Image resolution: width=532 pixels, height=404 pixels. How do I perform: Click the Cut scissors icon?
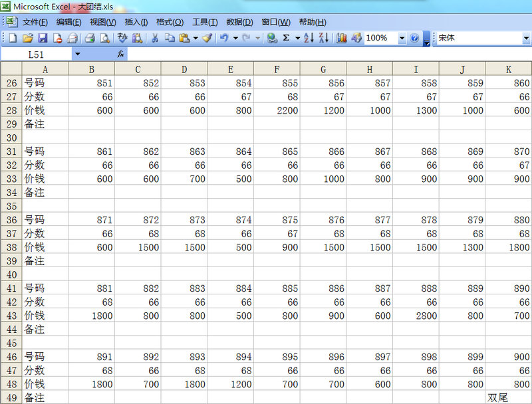(x=155, y=39)
